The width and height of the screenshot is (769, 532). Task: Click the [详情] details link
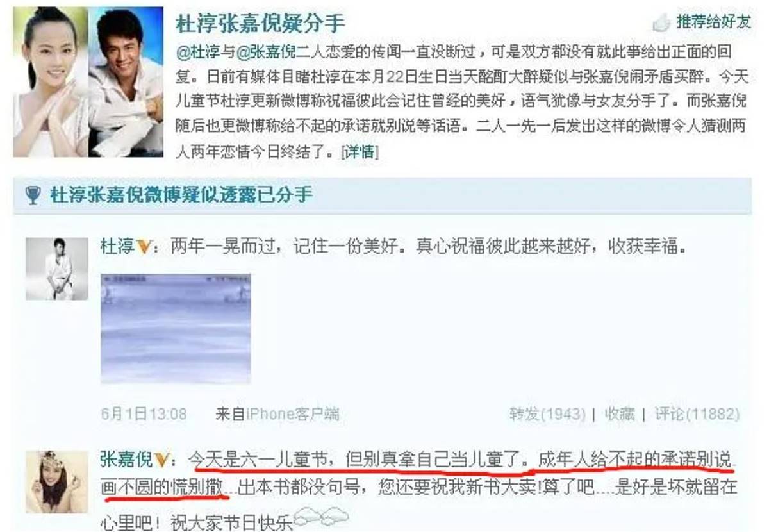pos(361,153)
